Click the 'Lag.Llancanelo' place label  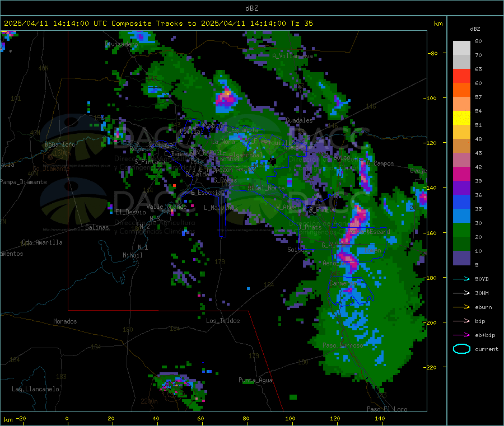(x=35, y=389)
